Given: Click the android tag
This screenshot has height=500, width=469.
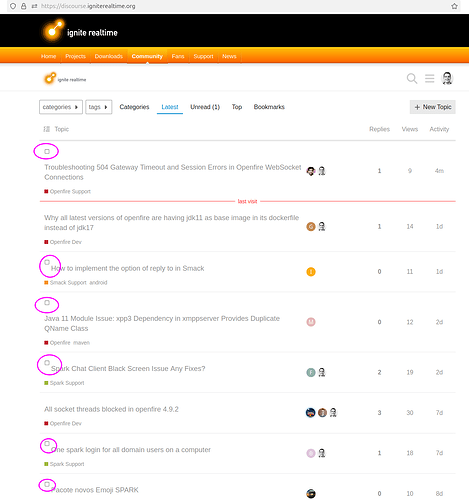Looking at the screenshot, I should pyautogui.click(x=98, y=283).
